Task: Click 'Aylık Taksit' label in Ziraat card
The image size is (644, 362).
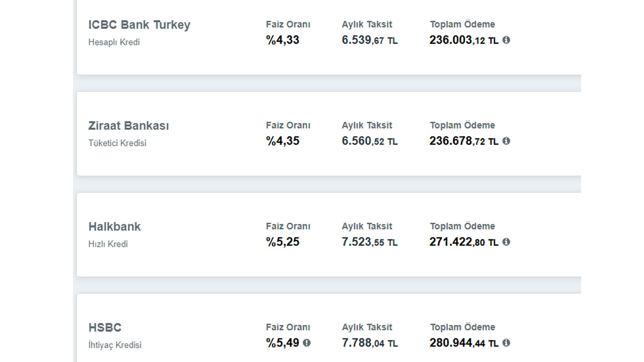Action: pos(367,125)
